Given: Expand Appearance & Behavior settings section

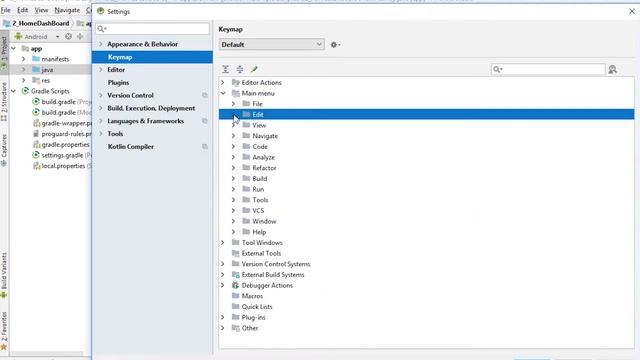Looking at the screenshot, I should (x=101, y=44).
